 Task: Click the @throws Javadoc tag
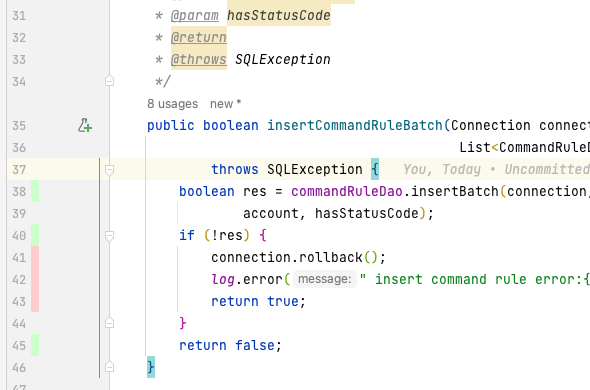click(199, 59)
